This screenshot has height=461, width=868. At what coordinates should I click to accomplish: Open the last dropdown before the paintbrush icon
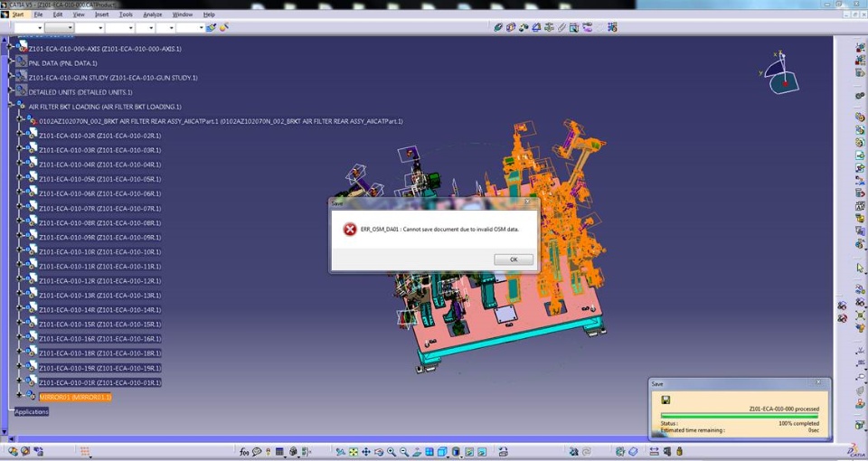click(x=191, y=27)
